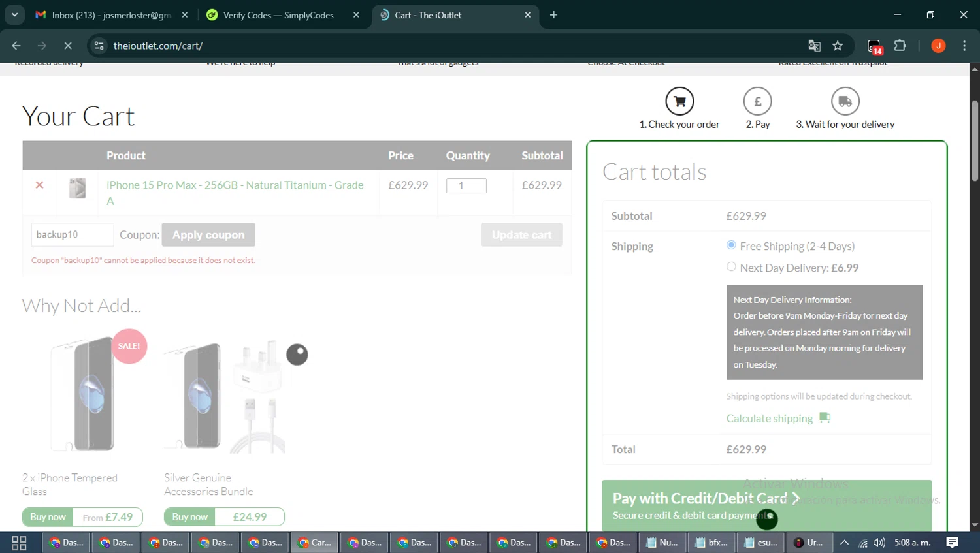Open the Chrome three-dot menu
The width and height of the screenshot is (980, 553).
point(964,46)
